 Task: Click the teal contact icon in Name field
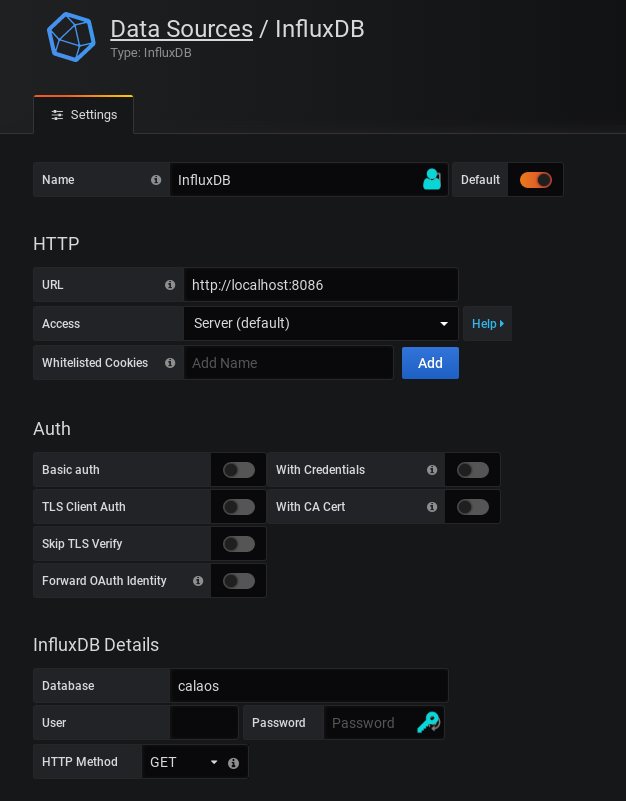tap(432, 179)
